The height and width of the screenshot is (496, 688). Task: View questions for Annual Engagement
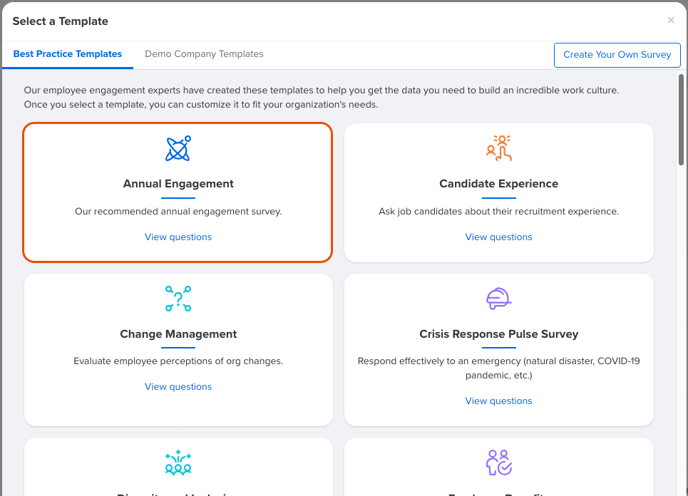point(178,237)
